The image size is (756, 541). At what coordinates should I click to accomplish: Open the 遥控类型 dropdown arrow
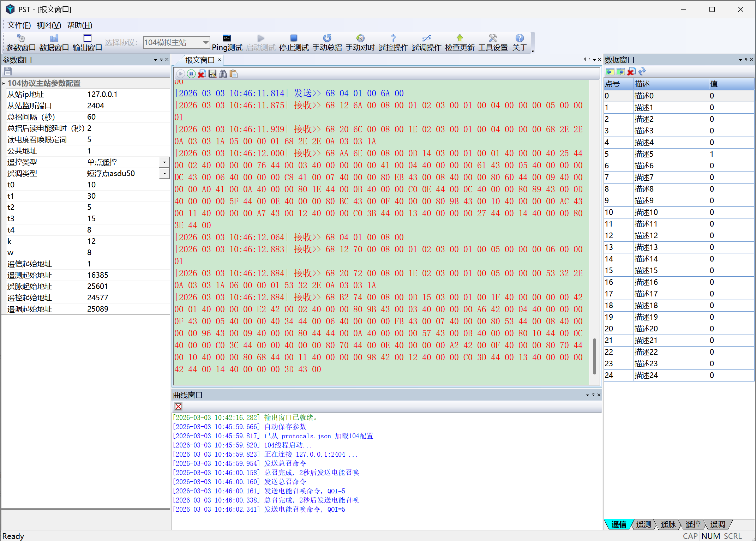pyautogui.click(x=164, y=162)
